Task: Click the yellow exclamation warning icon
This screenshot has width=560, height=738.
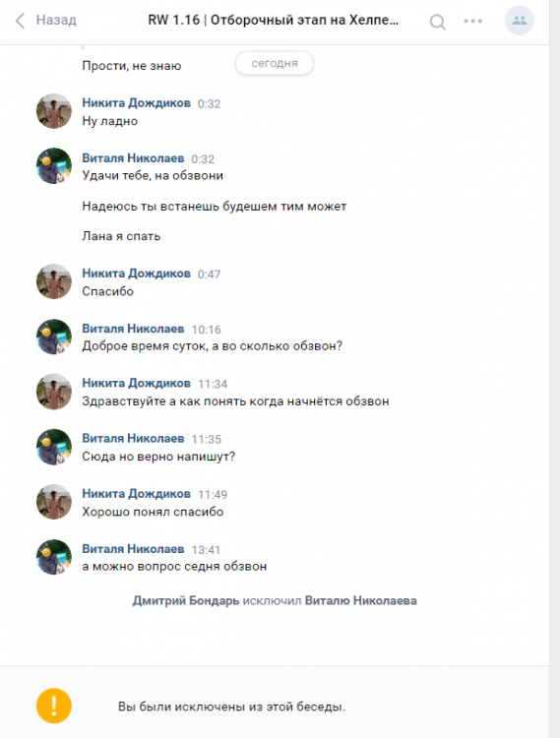Action: click(54, 706)
